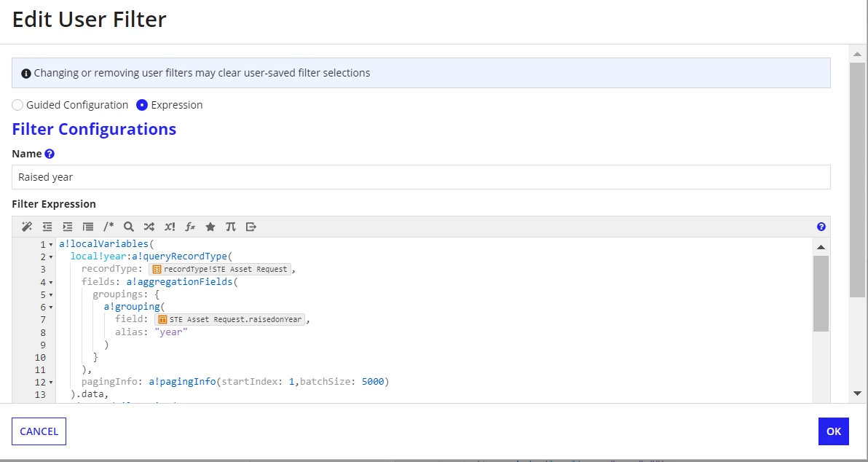Click the shuffle arrows toolbar icon
This screenshot has height=462, width=868.
[x=149, y=227]
